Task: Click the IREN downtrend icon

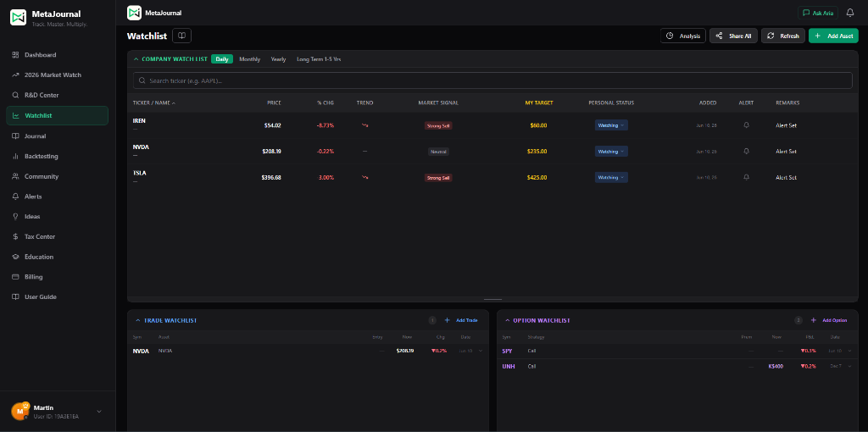Action: click(364, 125)
